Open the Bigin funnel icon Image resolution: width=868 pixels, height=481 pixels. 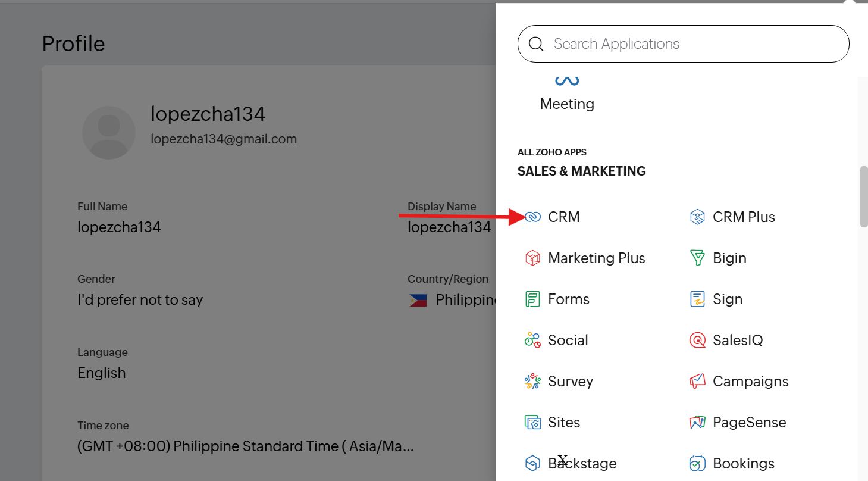[697, 258]
